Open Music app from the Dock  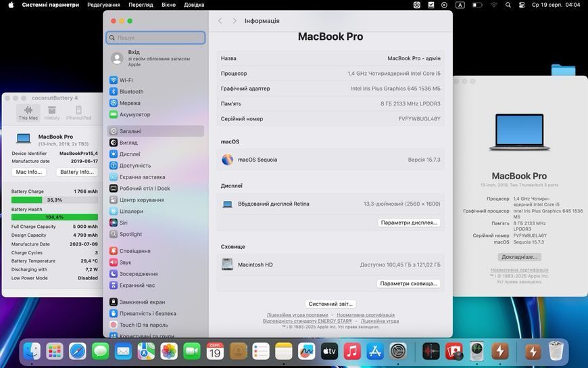[x=352, y=352]
